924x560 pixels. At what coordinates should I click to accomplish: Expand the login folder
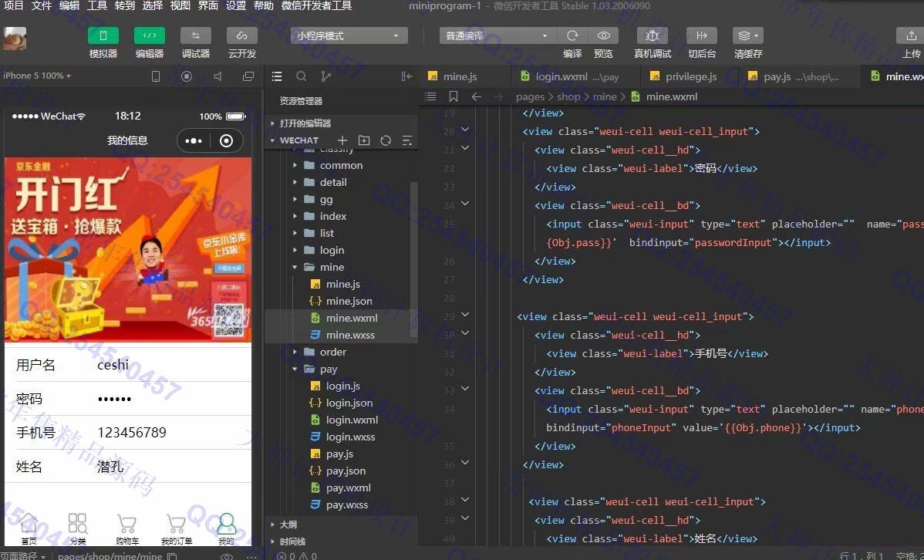pos(332,251)
